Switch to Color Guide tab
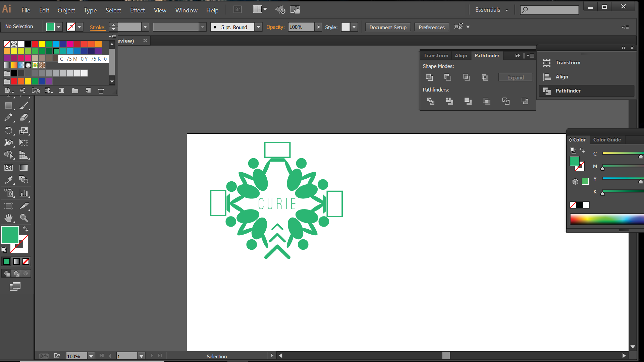 [x=607, y=140]
